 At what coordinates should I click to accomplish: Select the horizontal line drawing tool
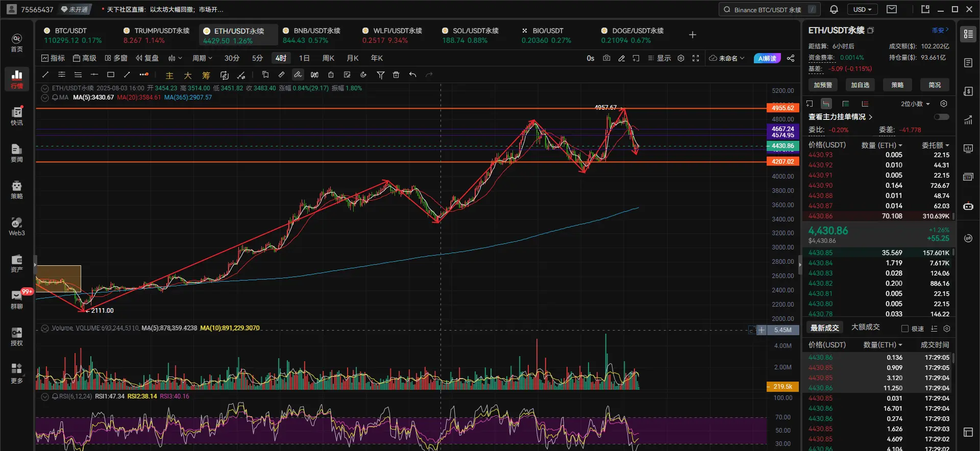[94, 74]
